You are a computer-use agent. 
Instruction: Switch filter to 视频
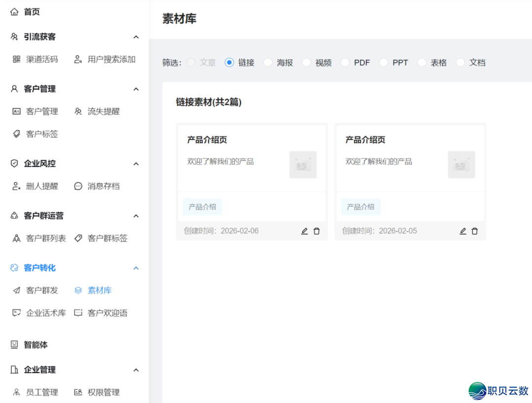[307, 62]
